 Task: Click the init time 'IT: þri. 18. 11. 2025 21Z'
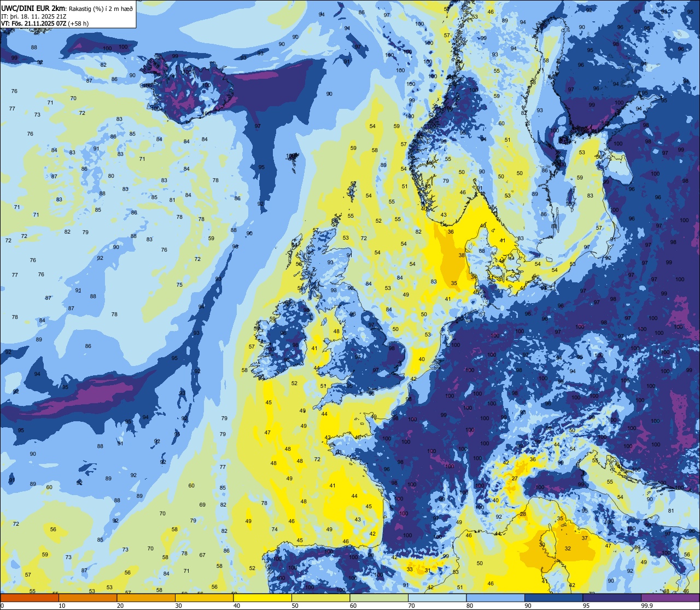point(34,16)
